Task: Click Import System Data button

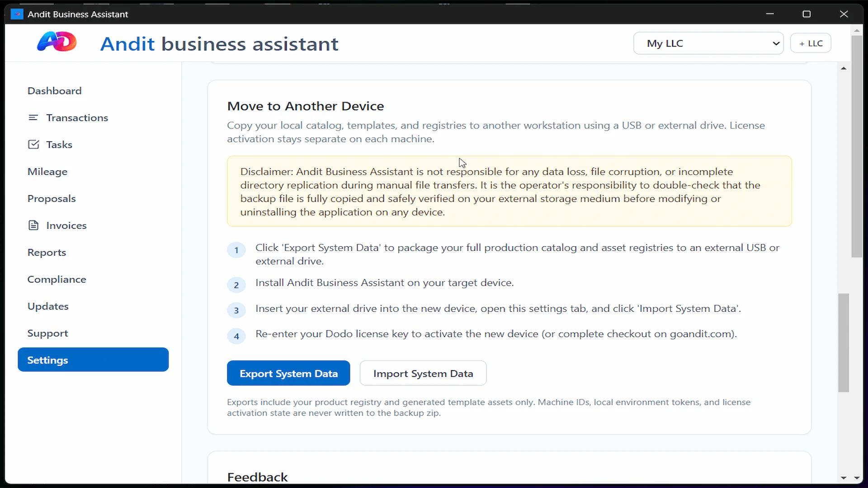Action: 423,373
